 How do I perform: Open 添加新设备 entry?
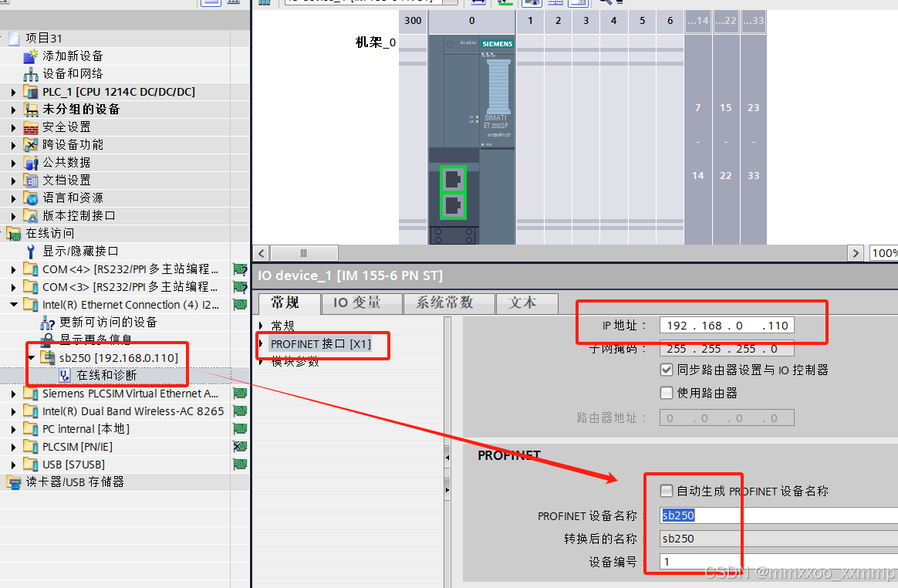(73, 56)
